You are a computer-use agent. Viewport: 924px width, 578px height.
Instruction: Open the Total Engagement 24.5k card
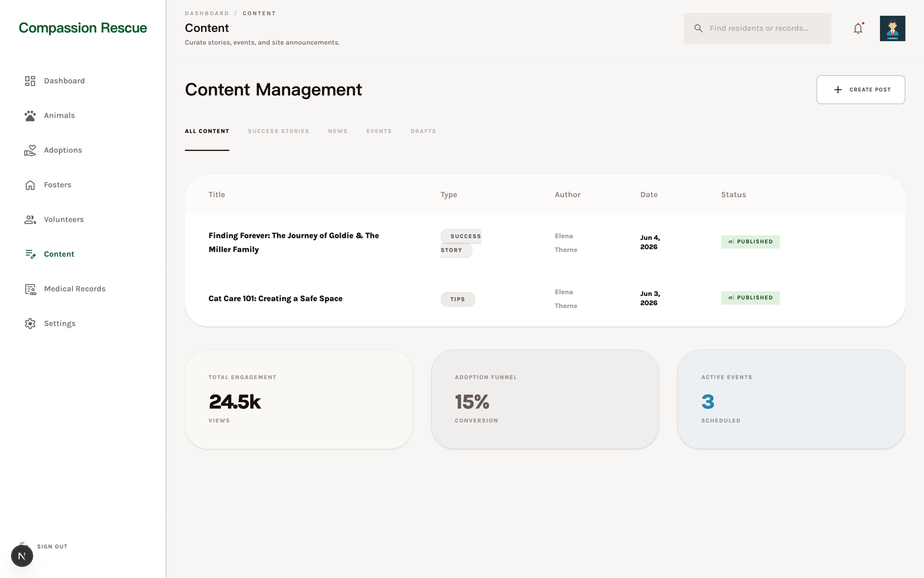[299, 399]
